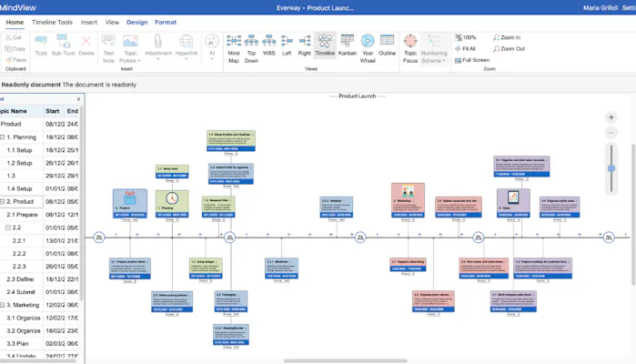Image resolution: width=636 pixels, height=364 pixels.
Task: Click the canvas zoom minus button
Action: pos(611,133)
